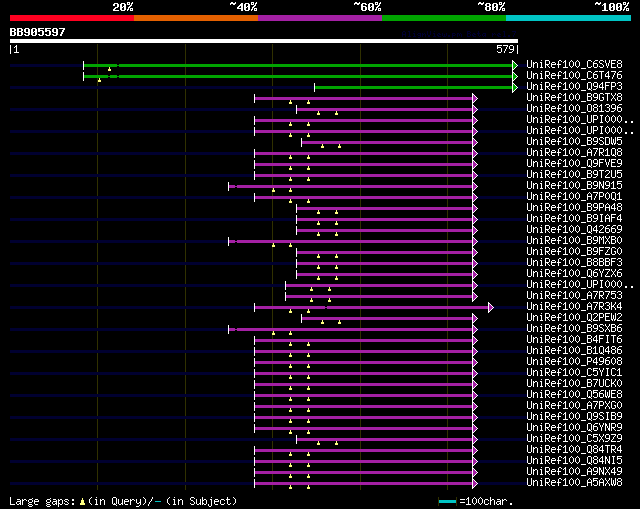Screen dimensions: 640x509
Task: Click the query end position label 579
Action: pos(505,49)
